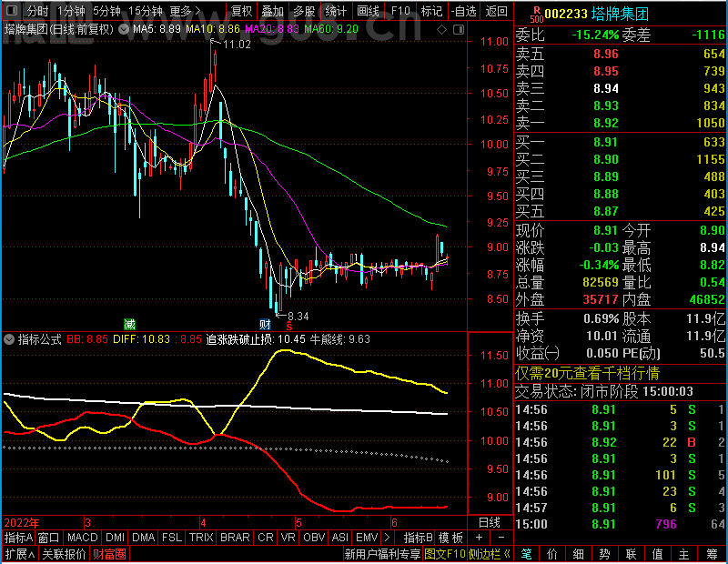Toggle the side panel icon beside the diamond
728x564 pixels.
tap(459, 30)
